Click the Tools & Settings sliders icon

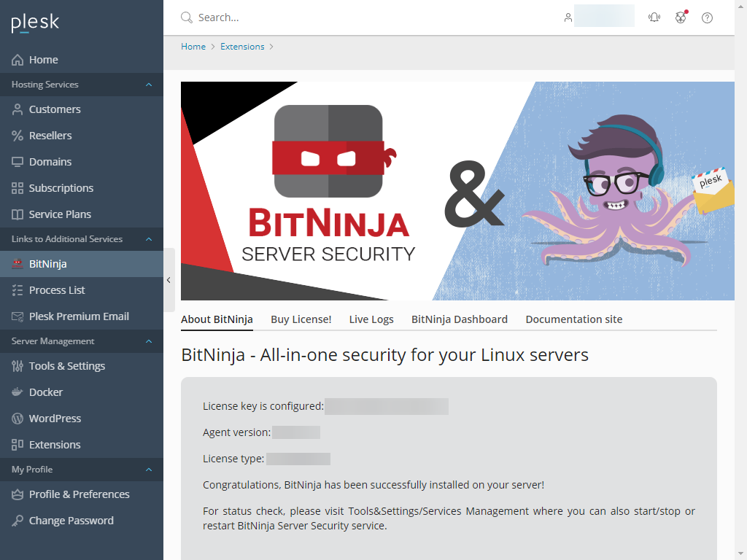(15, 365)
